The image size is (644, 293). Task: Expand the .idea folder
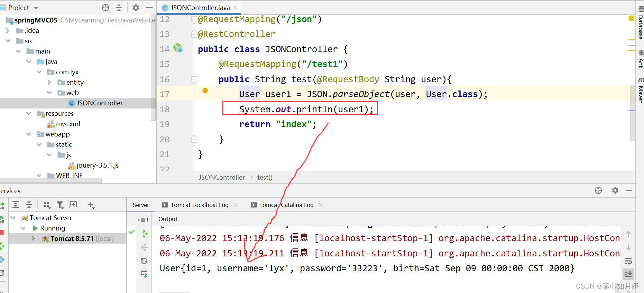tap(8, 30)
